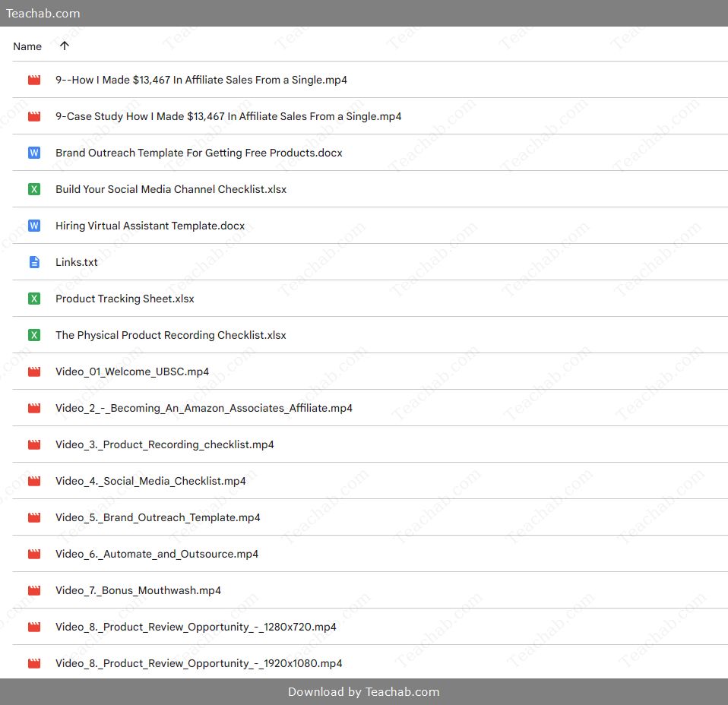728x705 pixels.
Task: Open Video_4._Social_Media_Checklist.mp4
Action: [x=150, y=481]
